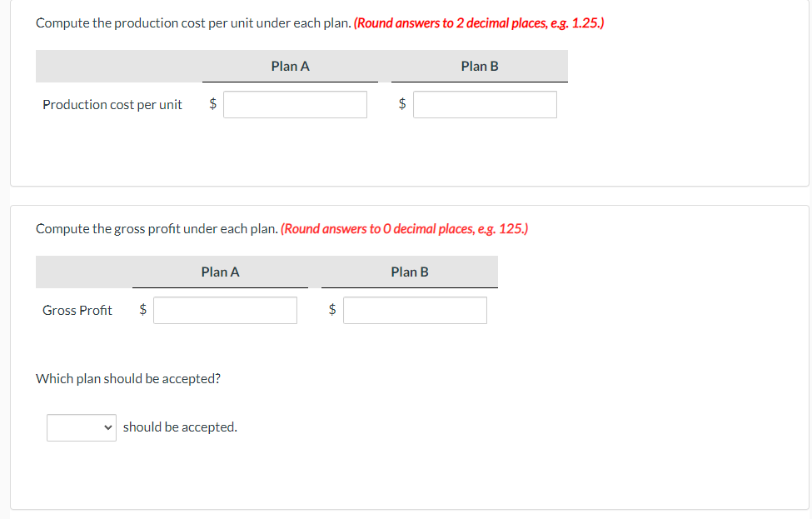Click the Production cost per unit Plan A input field
The width and height of the screenshot is (812, 519).
click(x=295, y=104)
